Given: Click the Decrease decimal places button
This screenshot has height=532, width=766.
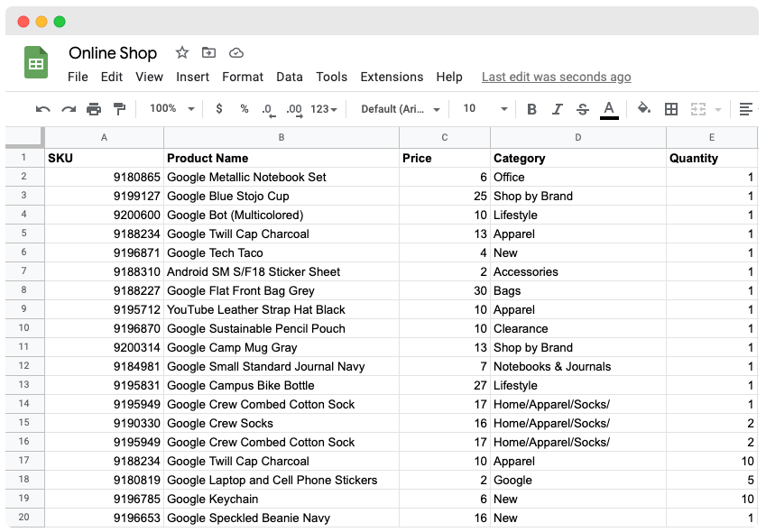Looking at the screenshot, I should pyautogui.click(x=268, y=109).
